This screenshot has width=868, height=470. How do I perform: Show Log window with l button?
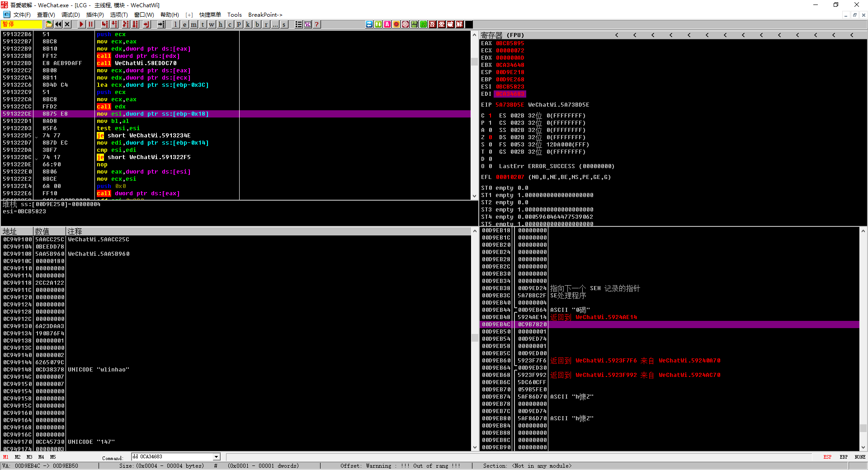[175, 24]
